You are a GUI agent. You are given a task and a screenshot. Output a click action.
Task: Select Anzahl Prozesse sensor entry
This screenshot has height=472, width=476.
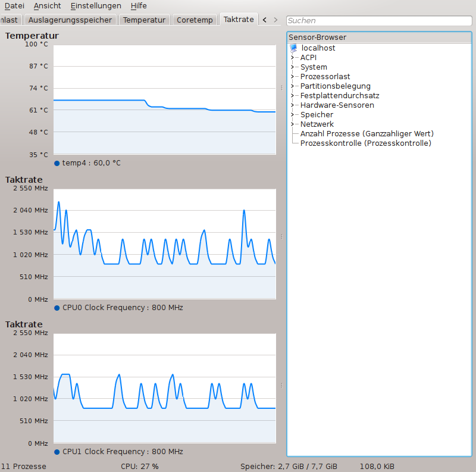(367, 134)
